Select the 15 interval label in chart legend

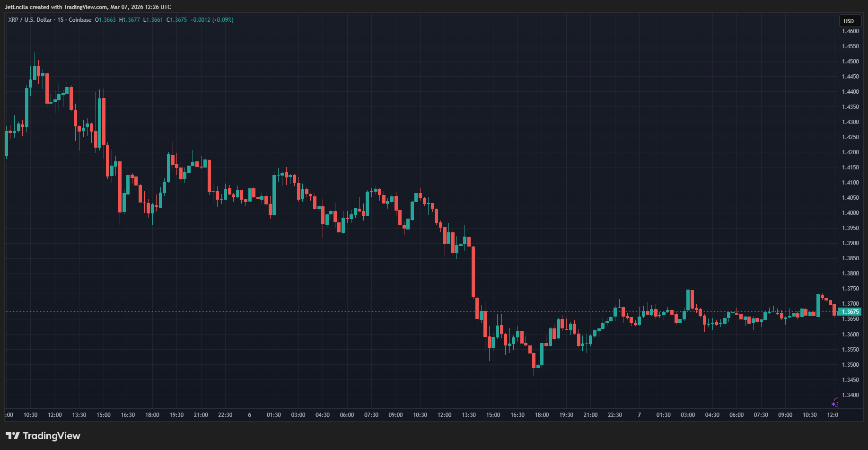click(61, 20)
